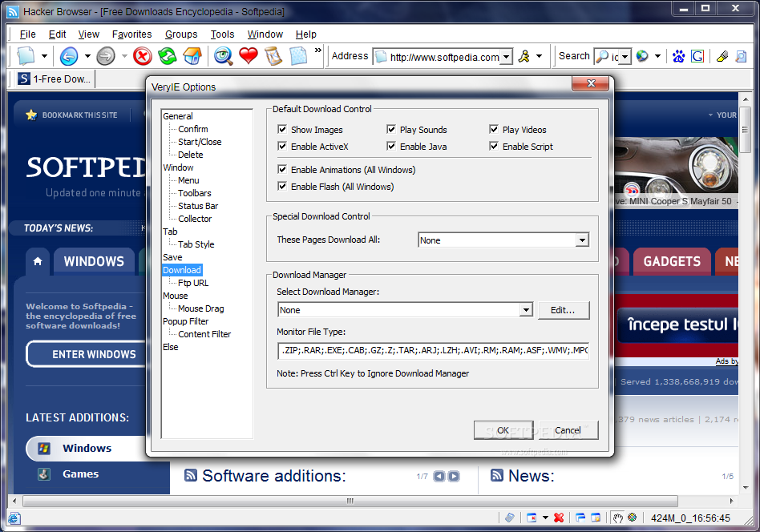Click the green Refresh icon

[168, 56]
